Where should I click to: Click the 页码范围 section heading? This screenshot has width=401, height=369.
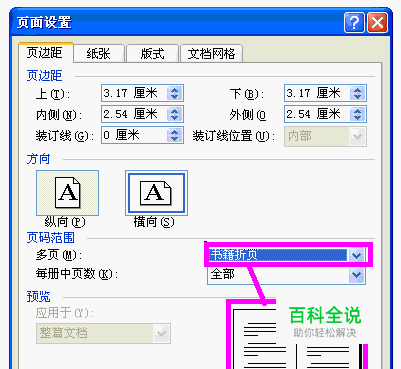(50, 238)
